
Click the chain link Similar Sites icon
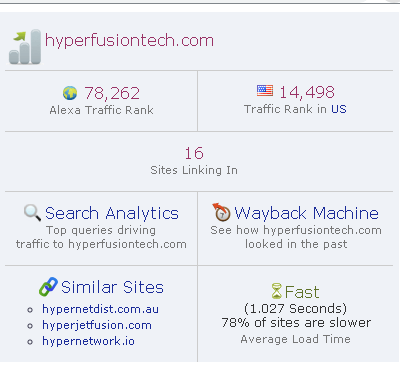point(48,287)
